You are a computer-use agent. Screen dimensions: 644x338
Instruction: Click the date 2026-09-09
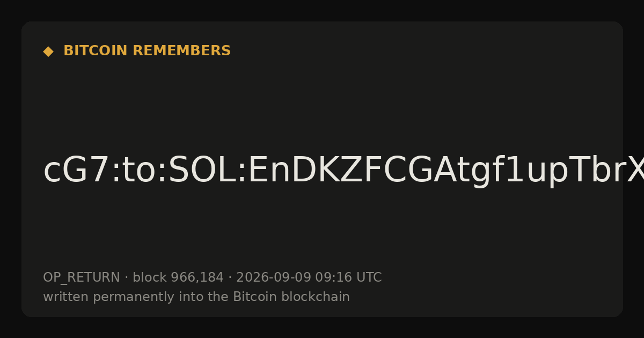(x=274, y=277)
